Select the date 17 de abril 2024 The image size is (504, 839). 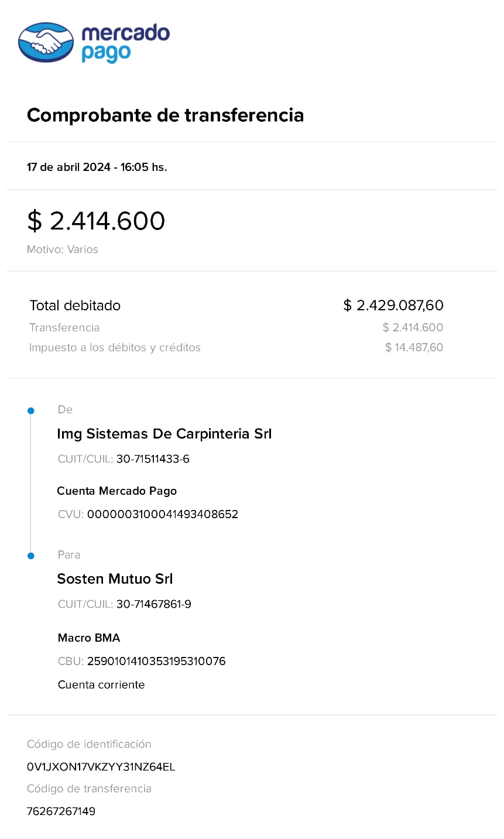[x=68, y=167]
